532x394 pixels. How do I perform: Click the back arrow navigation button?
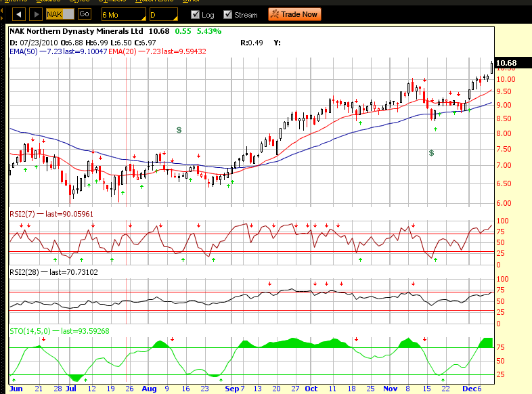pos(19,15)
